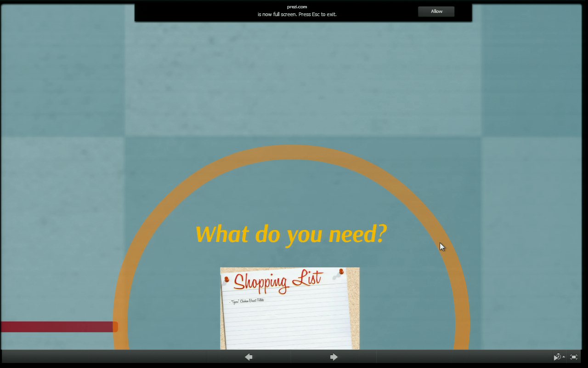Go to the previous Prezi path step
This screenshot has width=588, height=368.
[249, 357]
